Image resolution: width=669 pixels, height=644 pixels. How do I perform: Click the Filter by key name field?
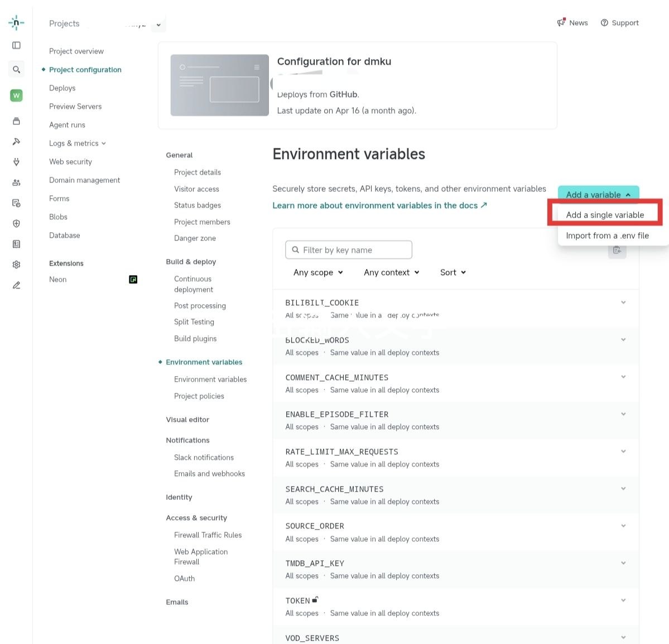[x=349, y=249]
